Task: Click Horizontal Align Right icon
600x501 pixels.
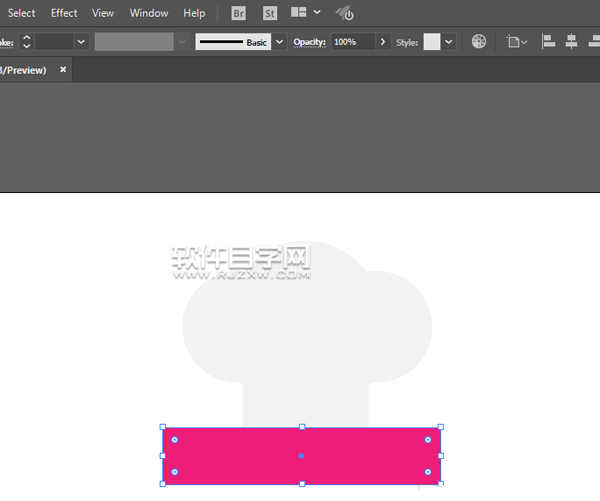Action: pos(594,42)
